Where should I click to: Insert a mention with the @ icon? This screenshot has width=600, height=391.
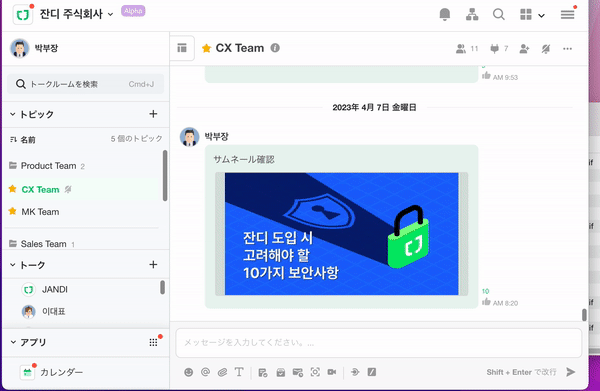205,372
